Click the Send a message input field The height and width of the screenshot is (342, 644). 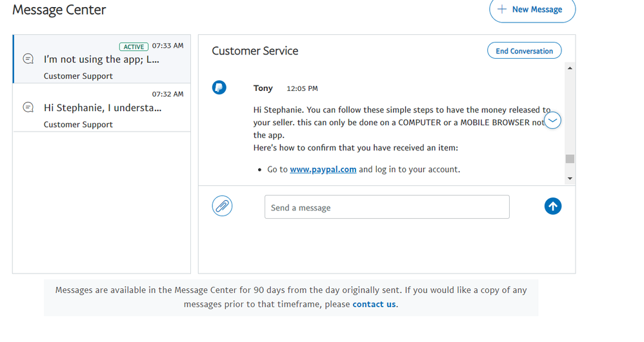tap(387, 207)
